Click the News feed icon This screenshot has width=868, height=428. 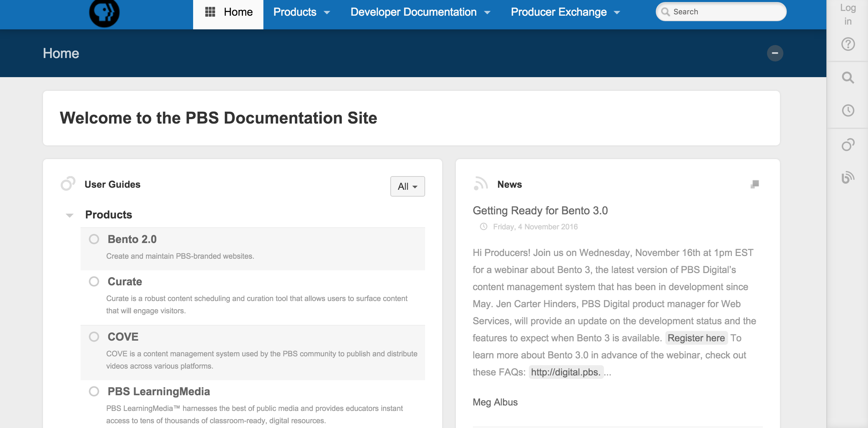tap(481, 184)
